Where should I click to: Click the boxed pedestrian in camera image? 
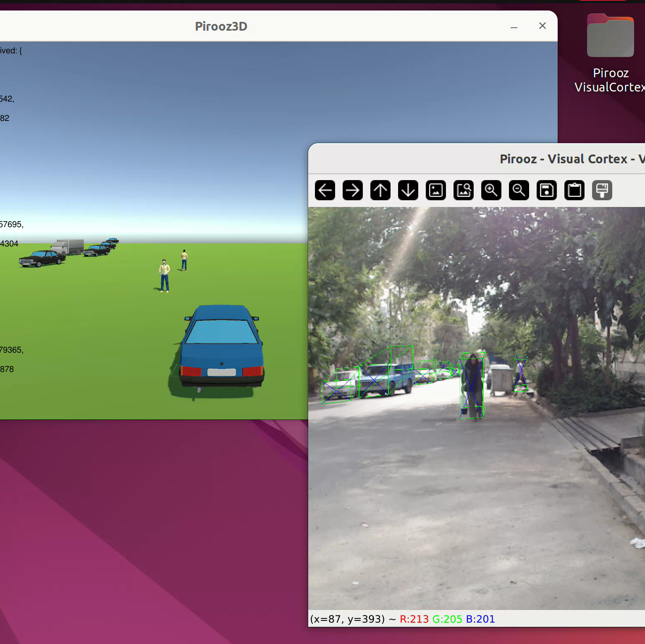pyautogui.click(x=473, y=385)
